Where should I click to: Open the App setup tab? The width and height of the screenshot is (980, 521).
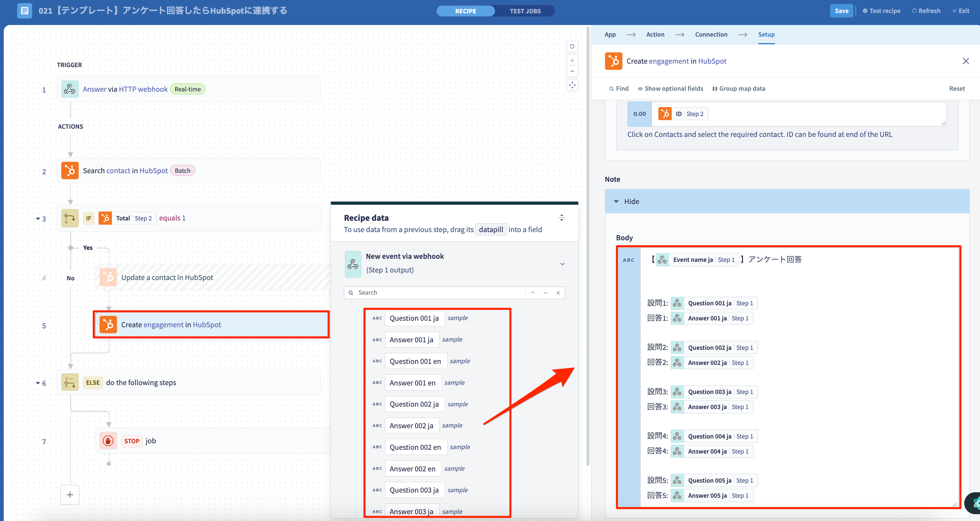pos(610,34)
